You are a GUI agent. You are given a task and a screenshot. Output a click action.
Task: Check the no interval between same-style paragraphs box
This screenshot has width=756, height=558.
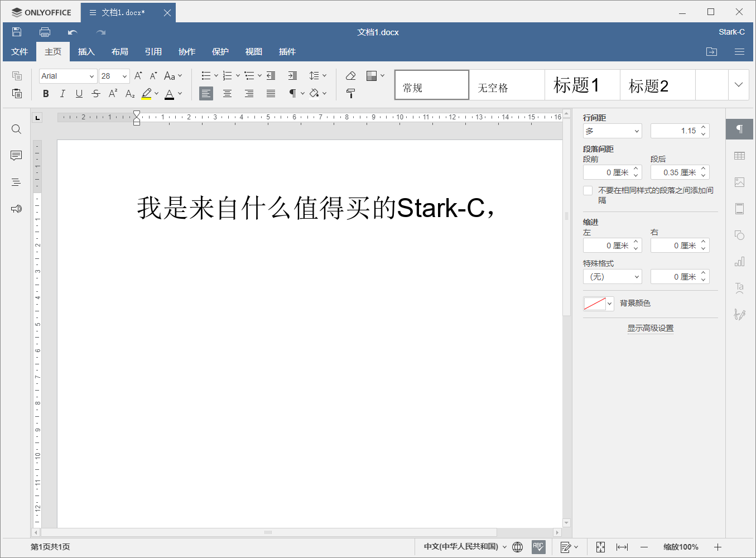coord(588,191)
